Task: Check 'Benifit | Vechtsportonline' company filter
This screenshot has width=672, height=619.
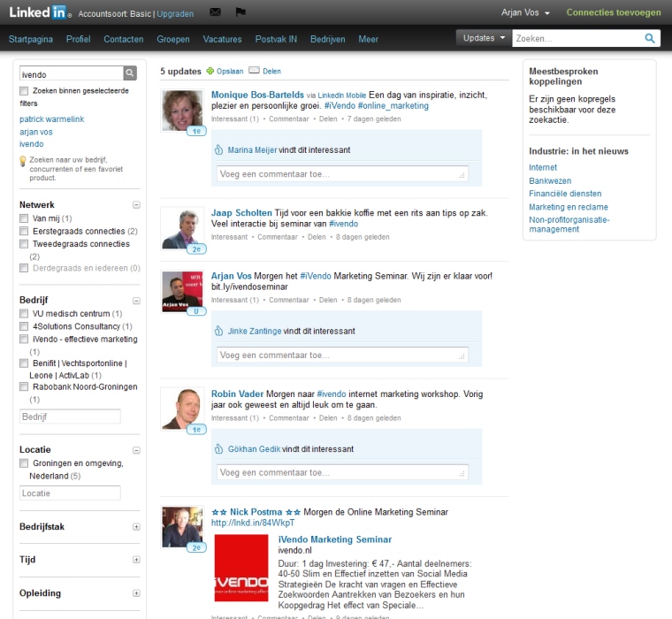Action: click(x=24, y=363)
